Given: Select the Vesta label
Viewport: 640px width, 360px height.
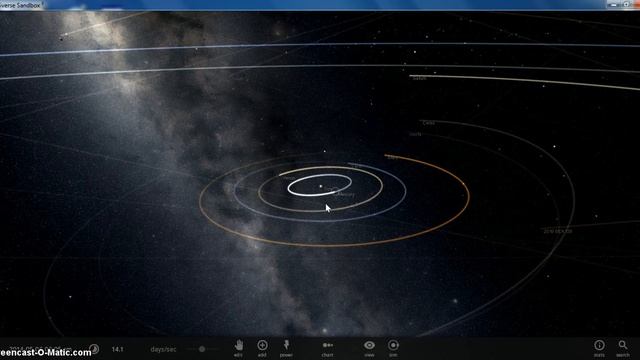Looking at the screenshot, I should click(x=415, y=134).
